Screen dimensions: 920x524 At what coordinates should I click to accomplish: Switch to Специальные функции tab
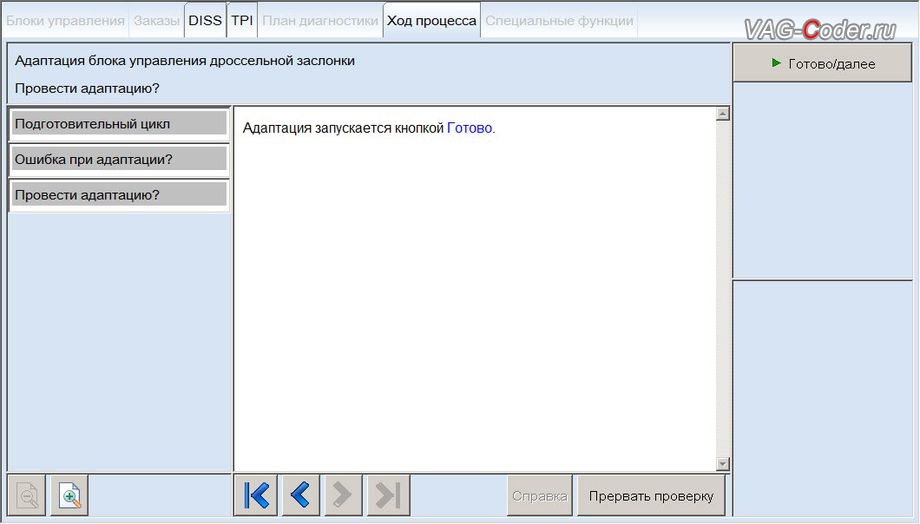coord(559,21)
